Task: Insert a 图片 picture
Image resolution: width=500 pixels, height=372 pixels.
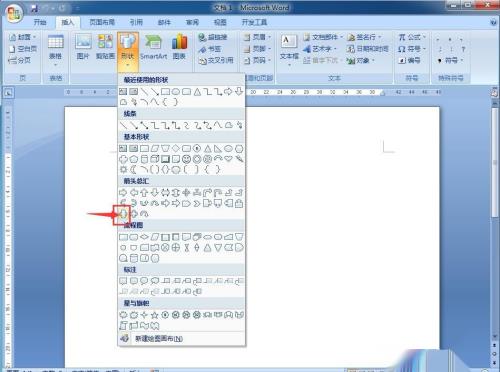Action: click(83, 47)
